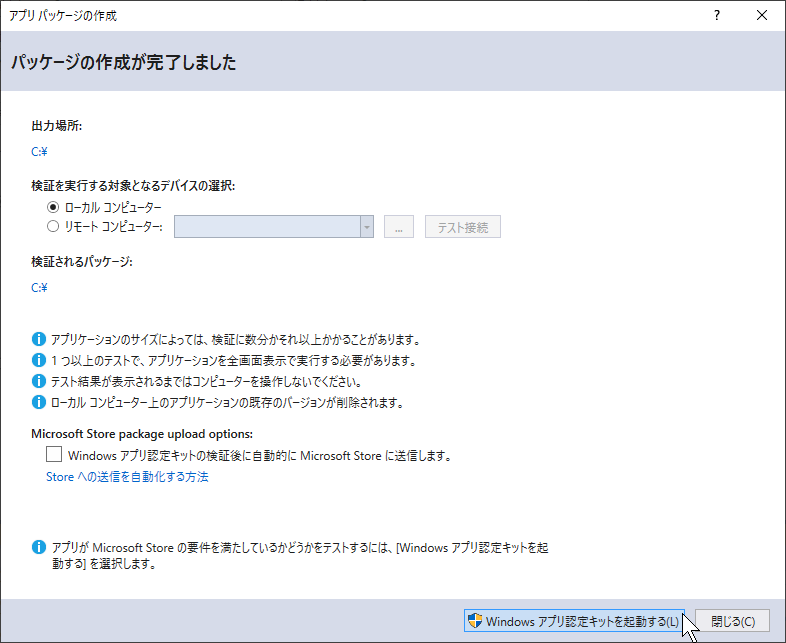Click the help question mark button
This screenshot has width=786, height=643.
tap(717, 16)
